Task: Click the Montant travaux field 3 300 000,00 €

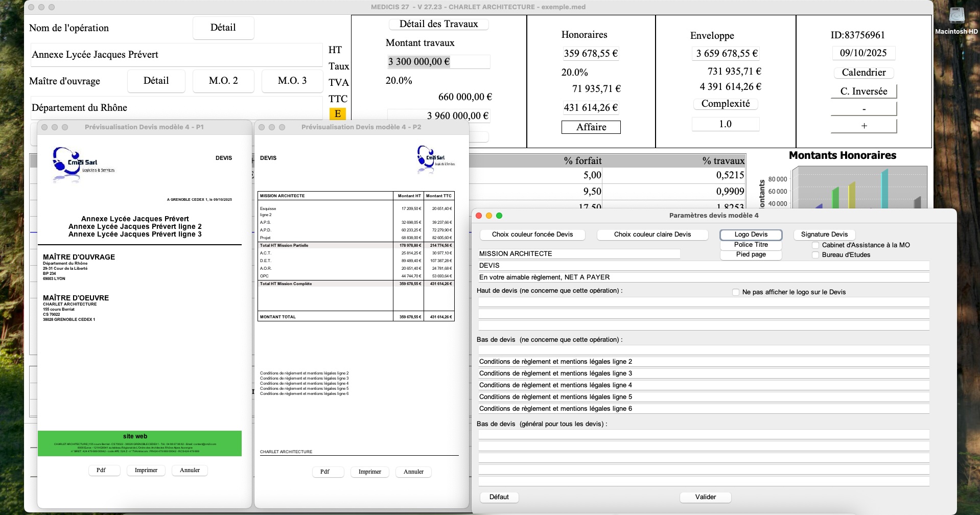Action: [438, 62]
